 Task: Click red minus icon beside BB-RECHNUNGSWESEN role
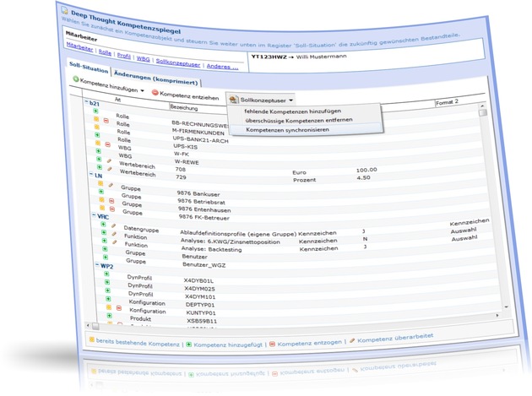(x=106, y=122)
